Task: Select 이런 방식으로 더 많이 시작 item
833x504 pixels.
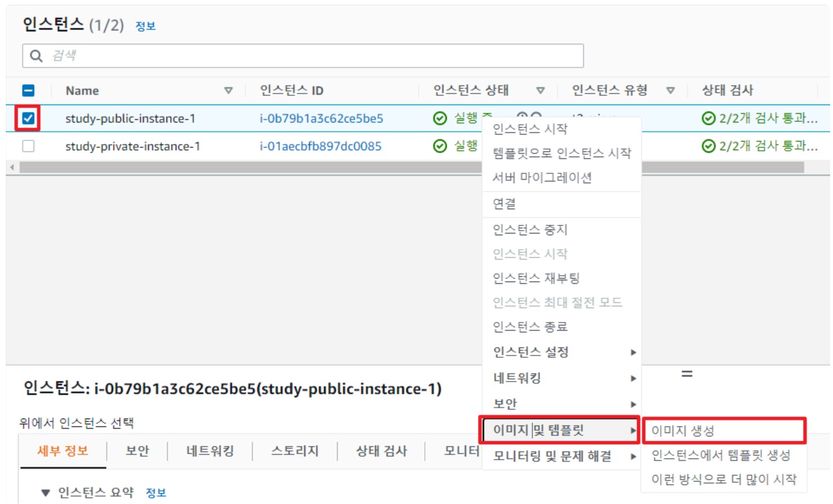Action: pyautogui.click(x=724, y=480)
